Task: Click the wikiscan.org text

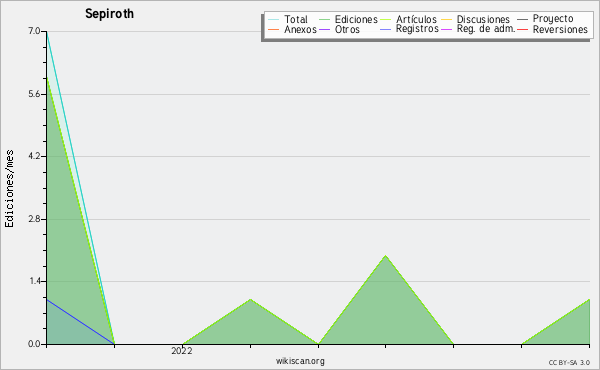Action: pos(300,361)
